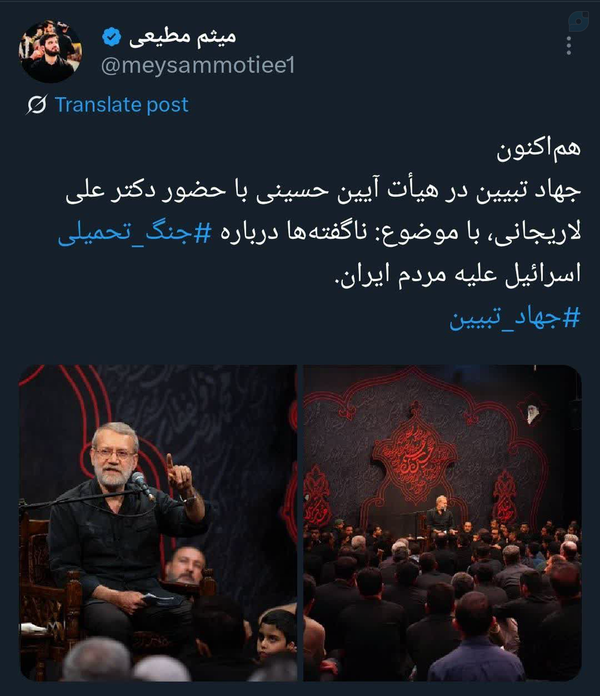Screen dimensions: 600x696
Task: Open the @meysammotiee1 handle
Action: pyautogui.click(x=198, y=66)
